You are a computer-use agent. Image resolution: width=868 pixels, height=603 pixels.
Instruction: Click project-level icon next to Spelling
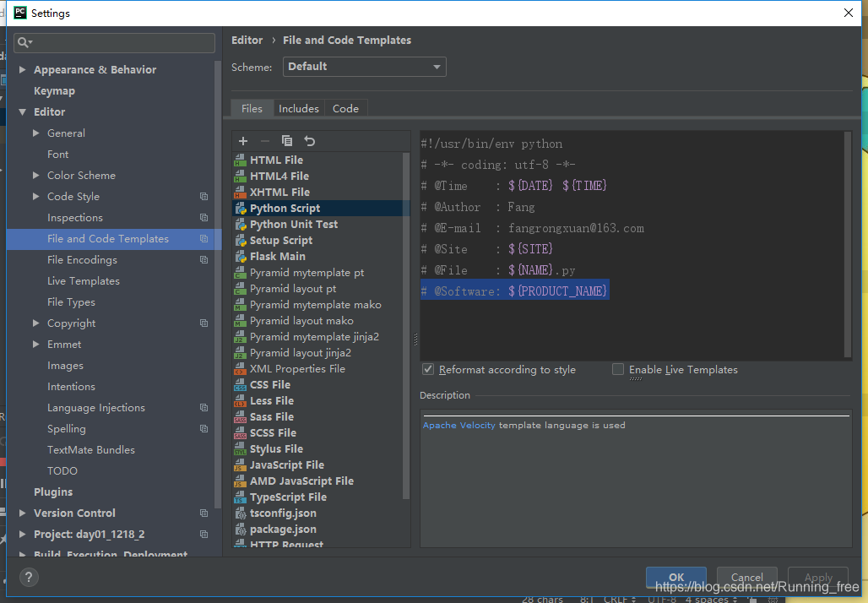click(x=203, y=428)
